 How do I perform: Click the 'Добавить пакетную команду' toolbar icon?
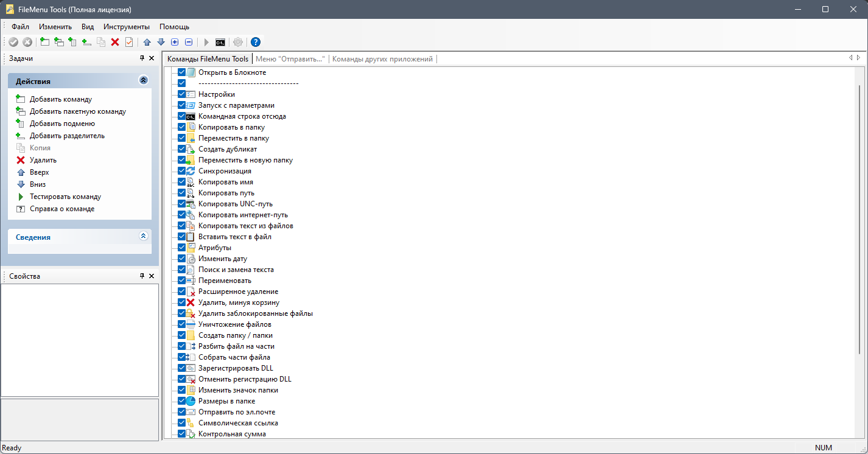tap(59, 42)
